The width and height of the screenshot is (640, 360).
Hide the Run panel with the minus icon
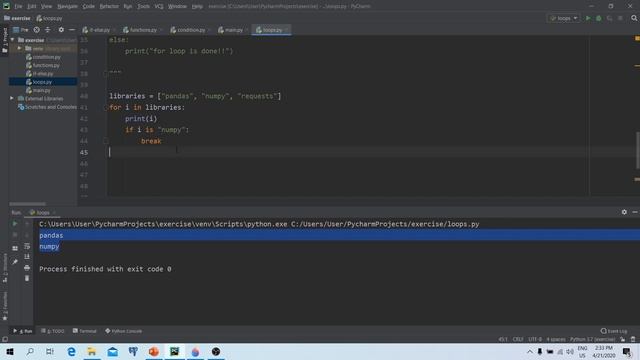coord(635,212)
